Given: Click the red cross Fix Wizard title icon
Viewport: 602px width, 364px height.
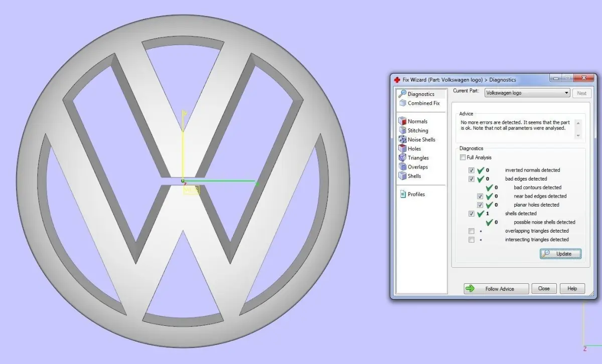Looking at the screenshot, I should [397, 79].
